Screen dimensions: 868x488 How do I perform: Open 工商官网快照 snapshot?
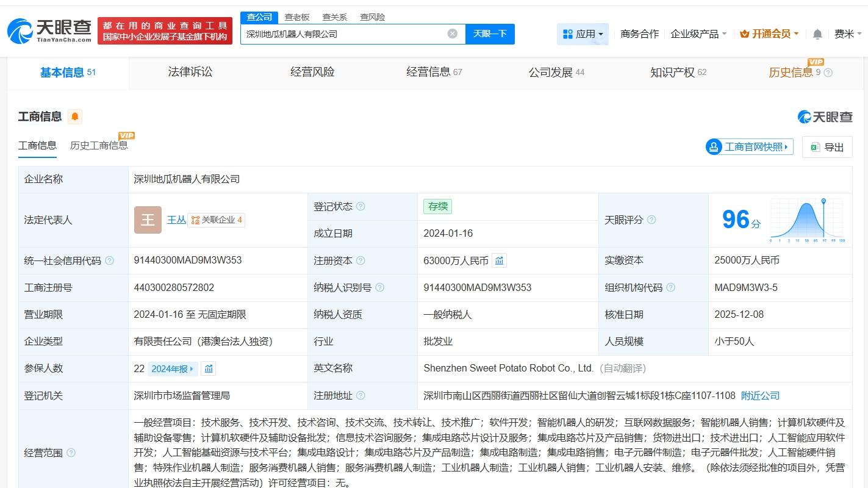coord(749,146)
